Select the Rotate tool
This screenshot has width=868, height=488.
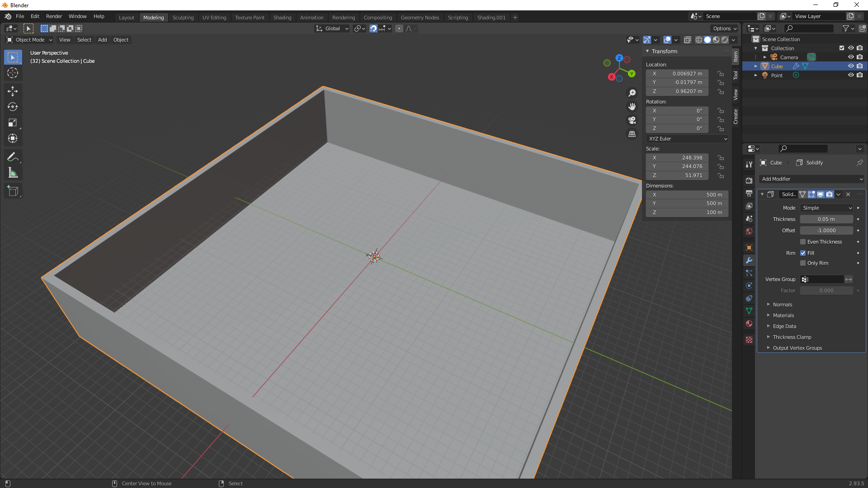[x=13, y=107]
